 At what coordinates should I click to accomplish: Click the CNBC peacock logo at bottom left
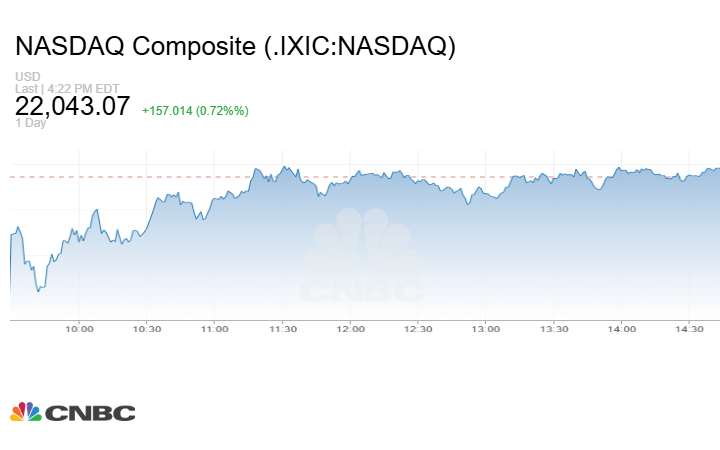point(72,412)
